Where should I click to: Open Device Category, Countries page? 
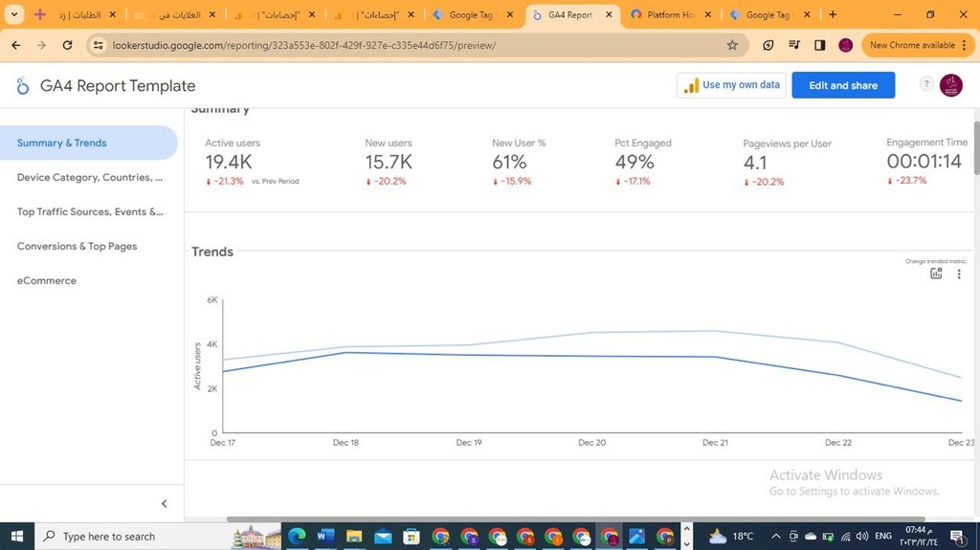click(x=89, y=178)
